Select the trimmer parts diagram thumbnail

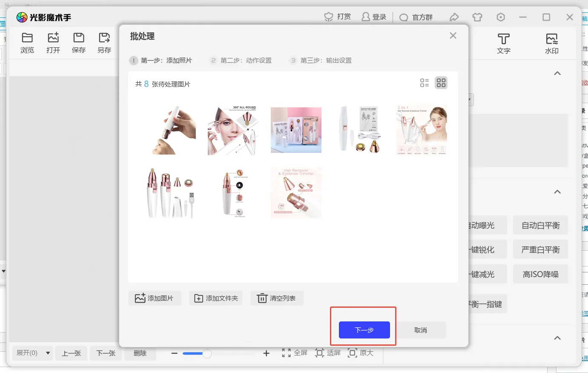coord(233,193)
